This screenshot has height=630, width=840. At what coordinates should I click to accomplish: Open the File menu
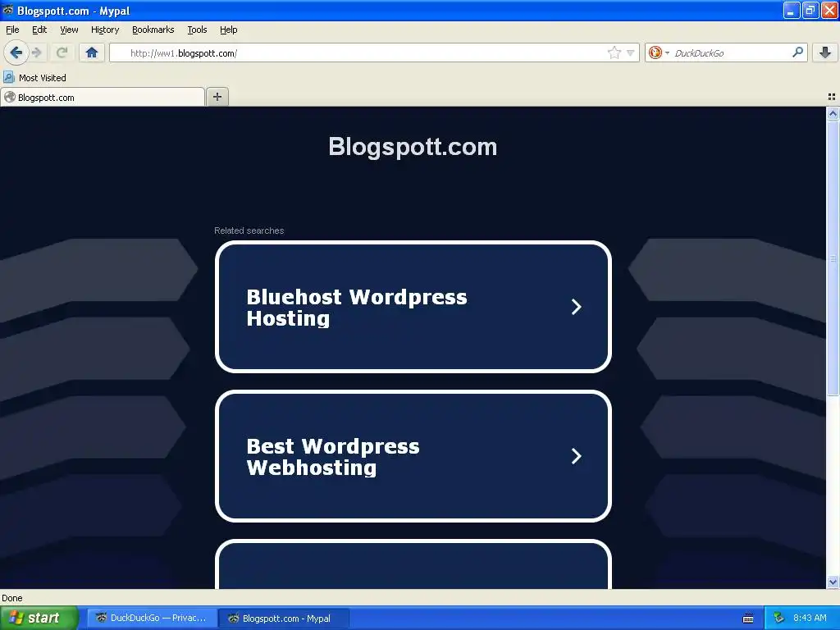(x=12, y=30)
